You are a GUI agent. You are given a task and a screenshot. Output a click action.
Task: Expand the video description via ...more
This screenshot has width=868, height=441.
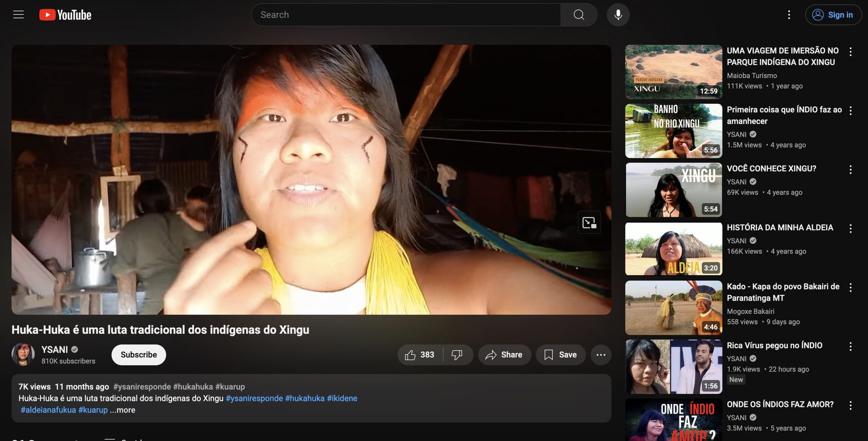122,410
